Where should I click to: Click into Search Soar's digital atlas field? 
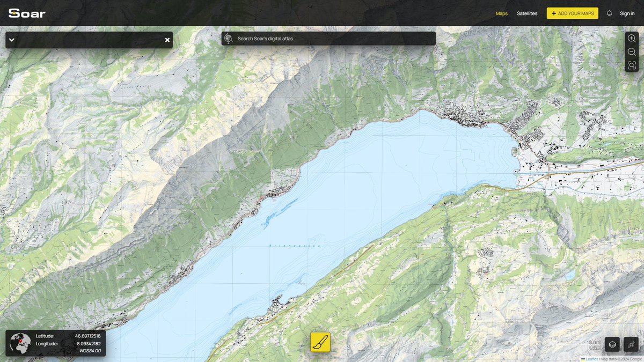(x=328, y=39)
